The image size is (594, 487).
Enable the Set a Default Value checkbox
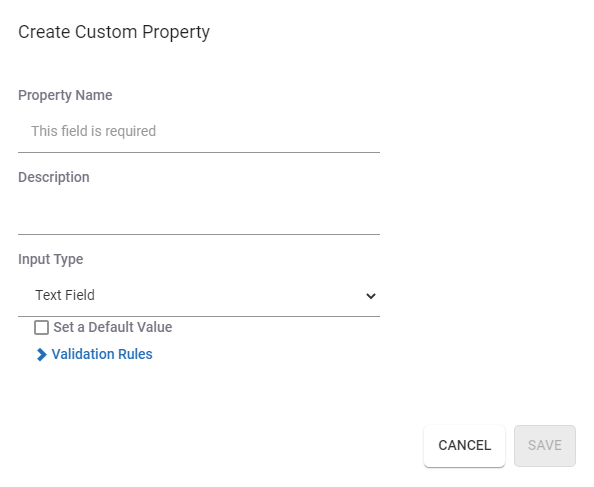pos(41,327)
